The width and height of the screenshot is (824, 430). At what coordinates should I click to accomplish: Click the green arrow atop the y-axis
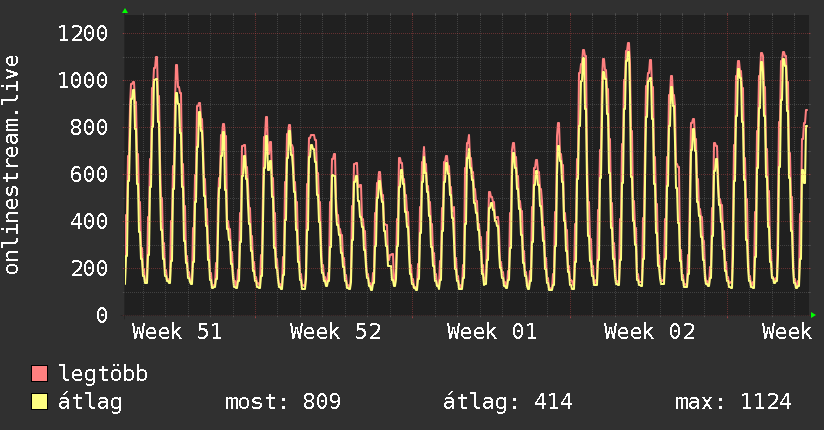click(125, 11)
